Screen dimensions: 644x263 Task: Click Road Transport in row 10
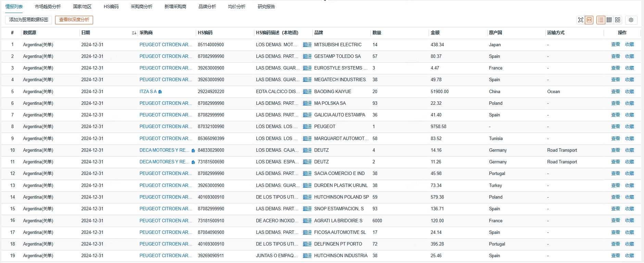562,150
